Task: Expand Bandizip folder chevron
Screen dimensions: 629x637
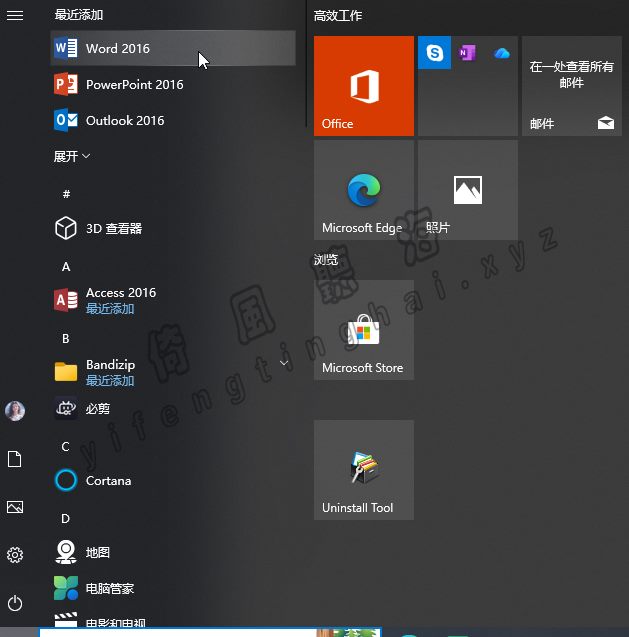Action: pyautogui.click(x=284, y=363)
